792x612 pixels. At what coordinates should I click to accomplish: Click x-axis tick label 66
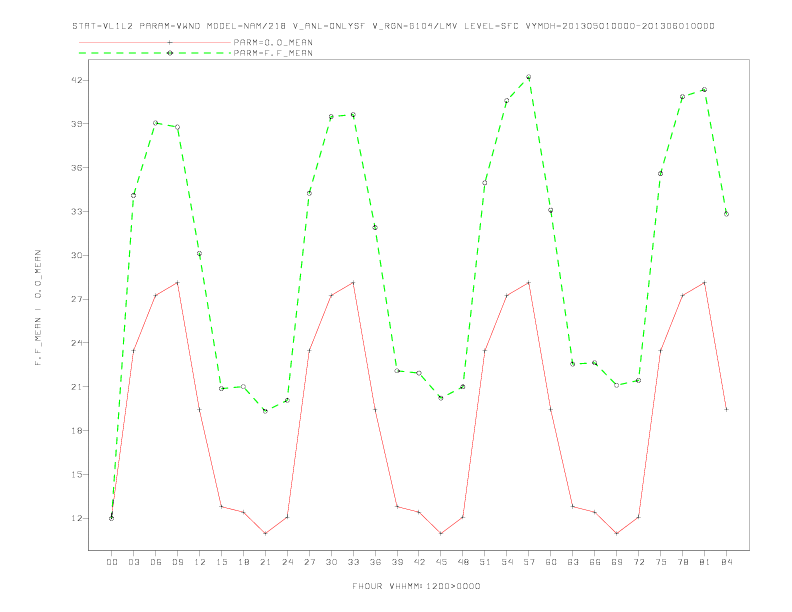click(x=595, y=562)
